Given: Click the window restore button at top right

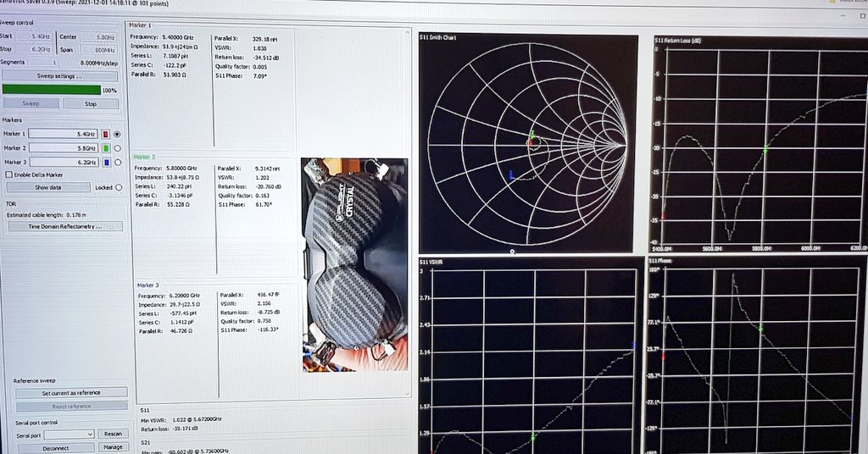Looking at the screenshot, I should (x=862, y=16).
